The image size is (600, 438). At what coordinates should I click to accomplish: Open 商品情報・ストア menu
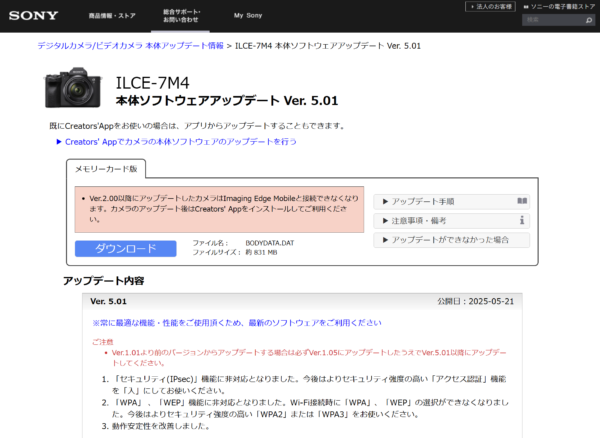click(x=112, y=16)
